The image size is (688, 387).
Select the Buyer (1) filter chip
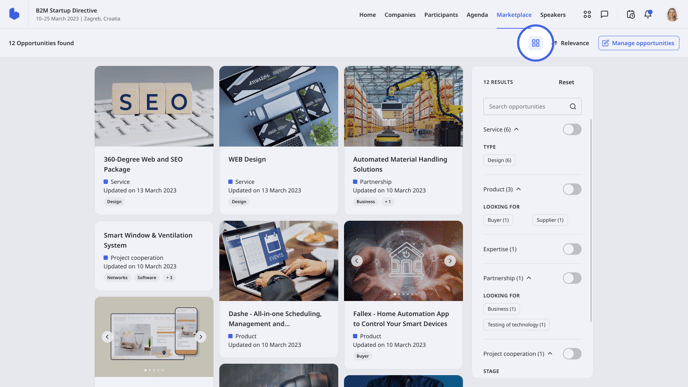coord(498,220)
